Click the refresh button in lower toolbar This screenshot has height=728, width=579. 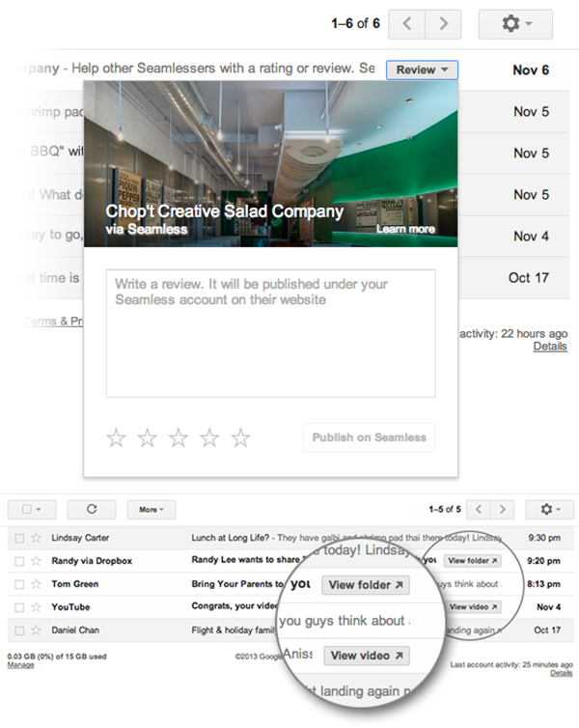(92, 510)
